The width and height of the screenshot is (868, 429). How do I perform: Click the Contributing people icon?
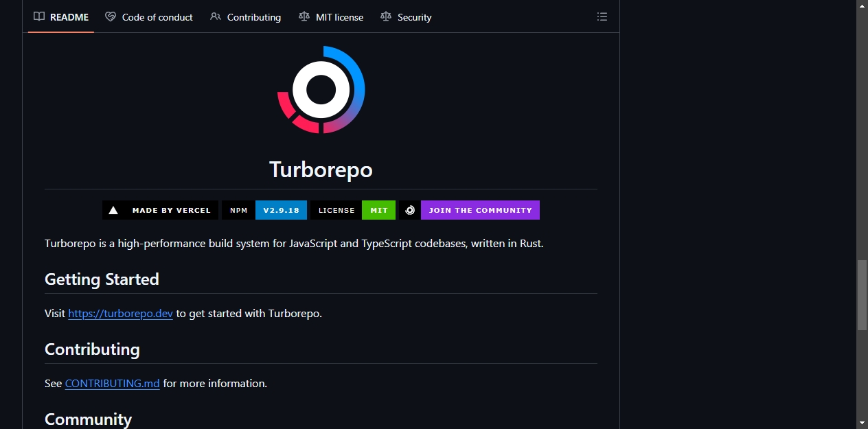click(216, 17)
